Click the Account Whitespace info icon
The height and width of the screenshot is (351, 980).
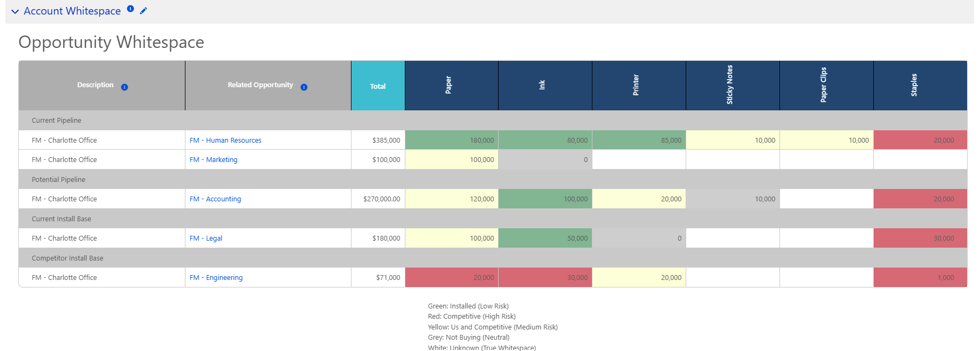(x=130, y=9)
